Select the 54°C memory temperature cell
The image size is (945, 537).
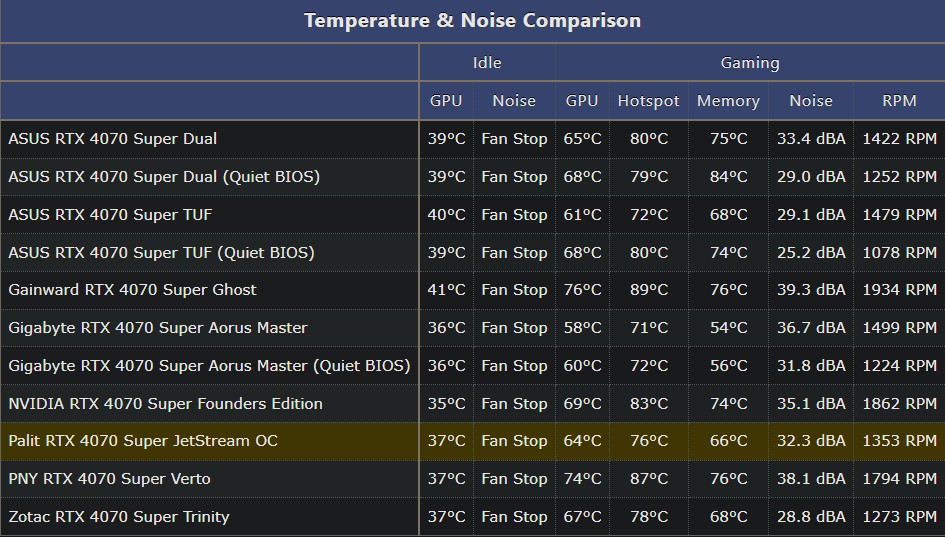pyautogui.click(x=728, y=328)
